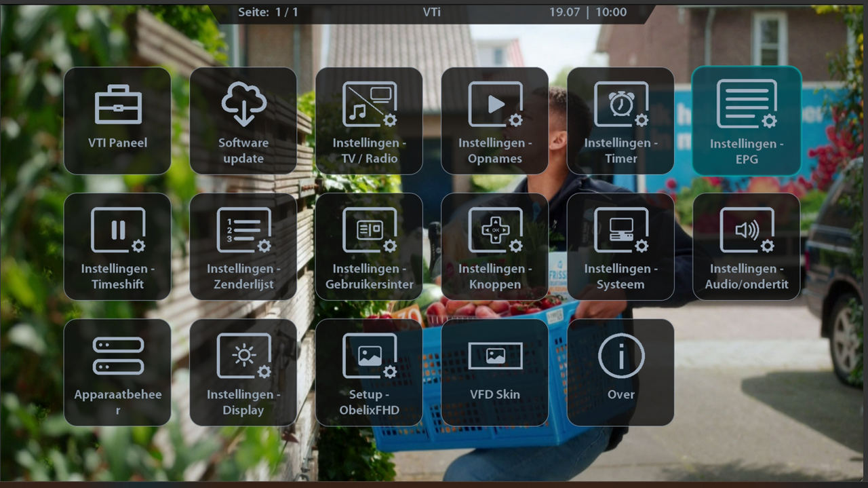Open the Instellingen - Timer tile
This screenshot has height=488, width=868.
tap(620, 120)
